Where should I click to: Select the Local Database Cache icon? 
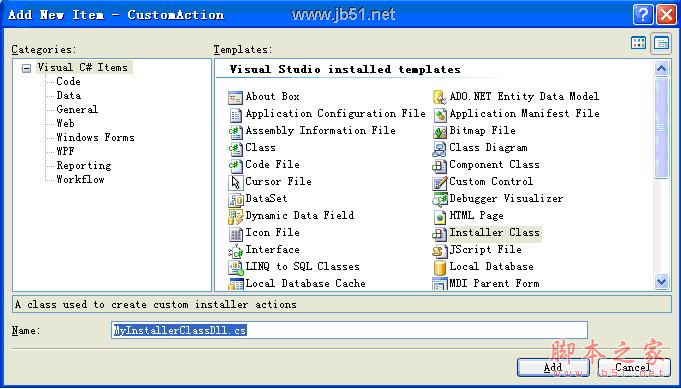coord(235,284)
